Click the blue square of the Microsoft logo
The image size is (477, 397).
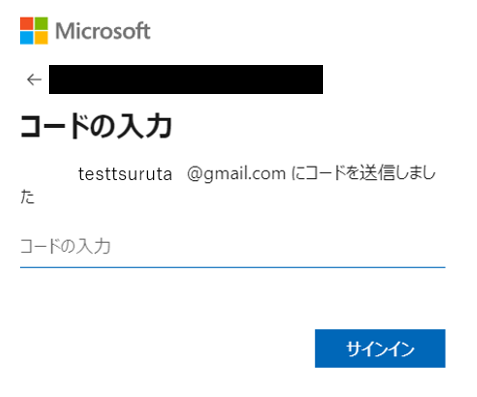[27, 38]
